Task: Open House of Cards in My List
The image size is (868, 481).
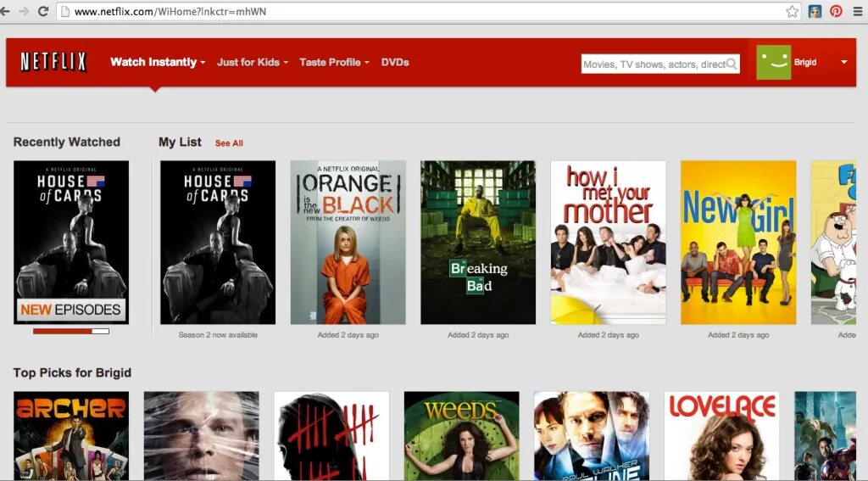Action: tap(218, 242)
